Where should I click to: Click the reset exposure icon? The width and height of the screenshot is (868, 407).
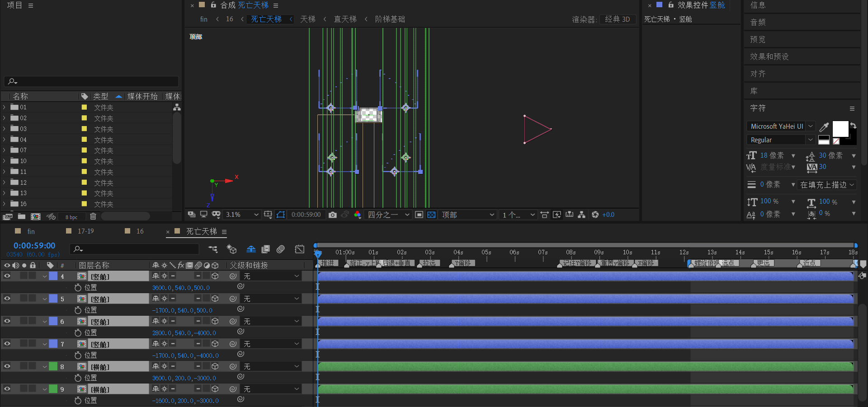point(595,215)
